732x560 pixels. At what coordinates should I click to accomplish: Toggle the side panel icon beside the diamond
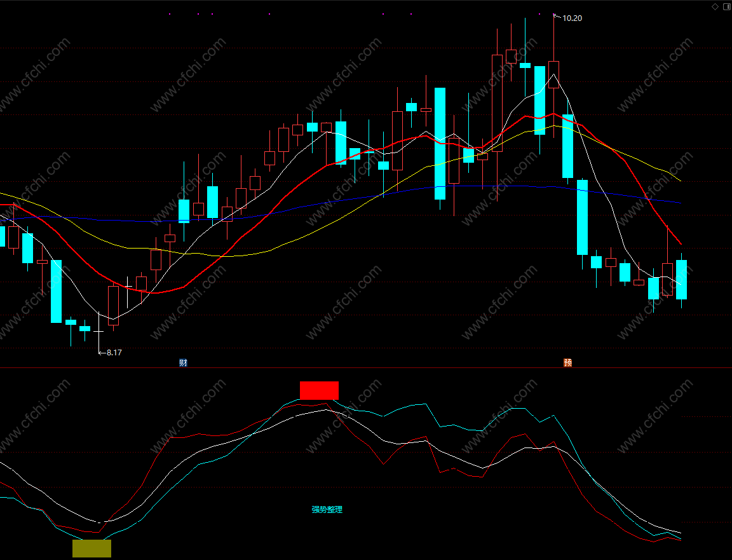click(x=726, y=6)
